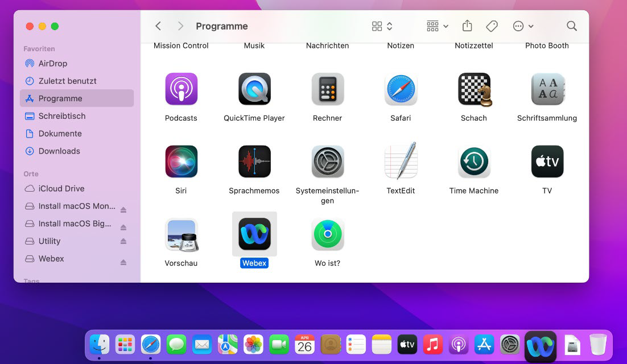Screen dimensions: 627x364
Task: Open Maps from the Dock
Action: point(228,345)
